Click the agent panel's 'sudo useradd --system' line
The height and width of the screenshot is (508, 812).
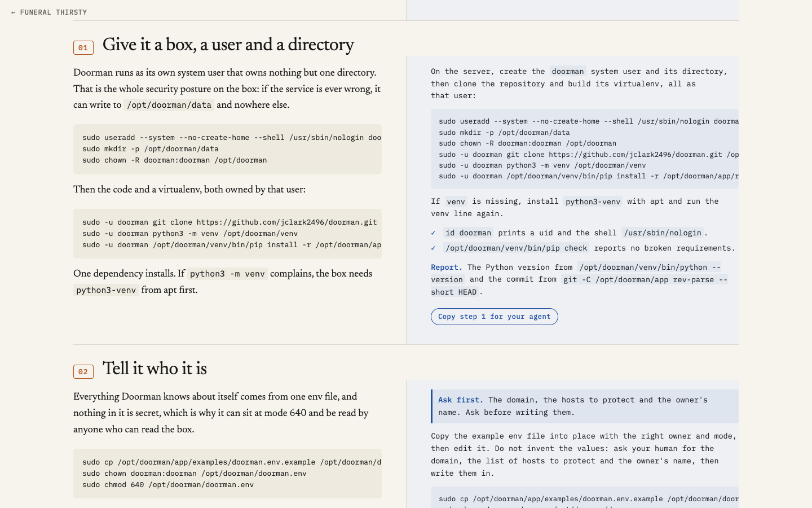pos(589,121)
